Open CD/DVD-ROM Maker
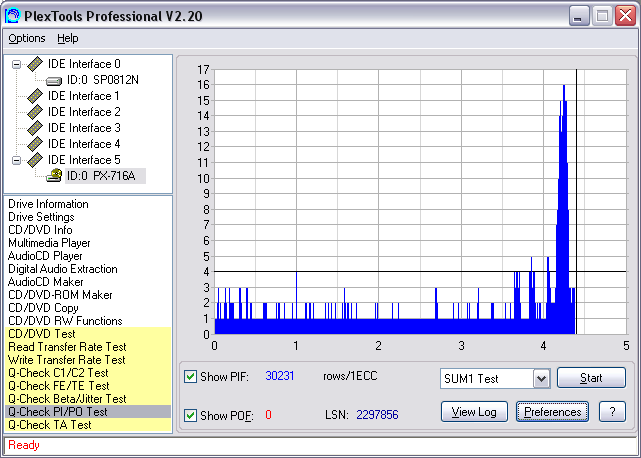Viewport: 641px width, 458px height. (x=60, y=295)
